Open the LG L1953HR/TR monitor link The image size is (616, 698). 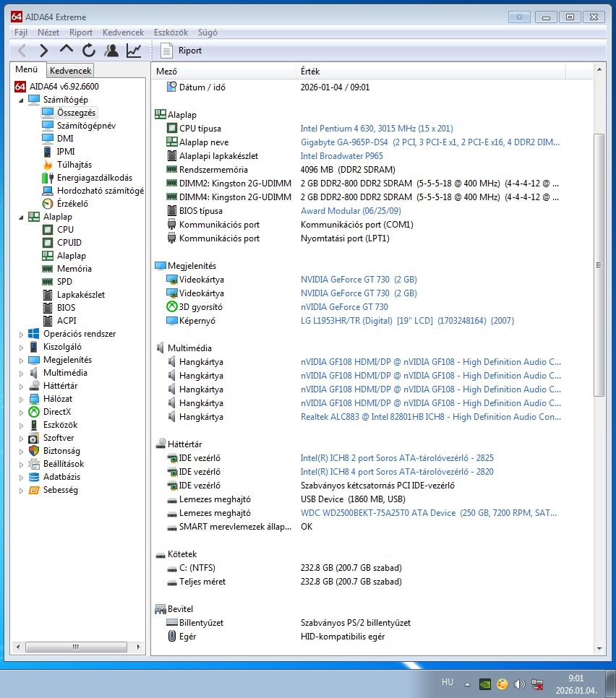tap(407, 321)
